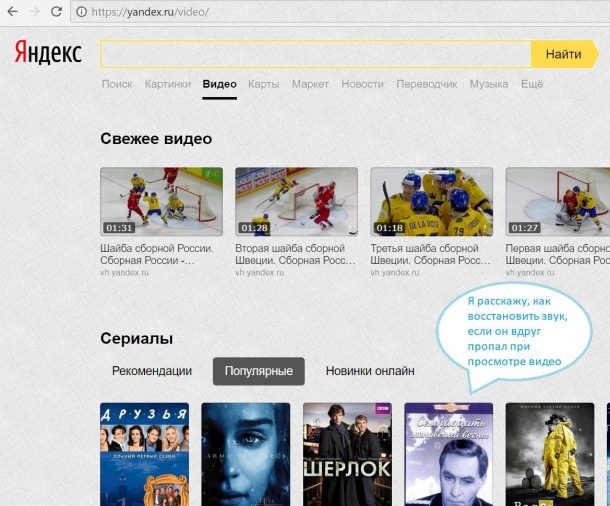Select the Видео tab
610x506 pixels.
tap(219, 84)
